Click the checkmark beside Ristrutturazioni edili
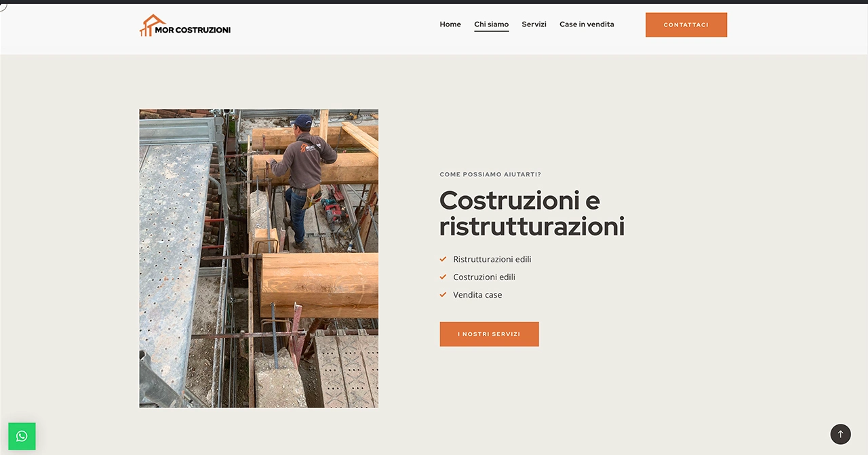The height and width of the screenshot is (455, 868). [x=443, y=259]
